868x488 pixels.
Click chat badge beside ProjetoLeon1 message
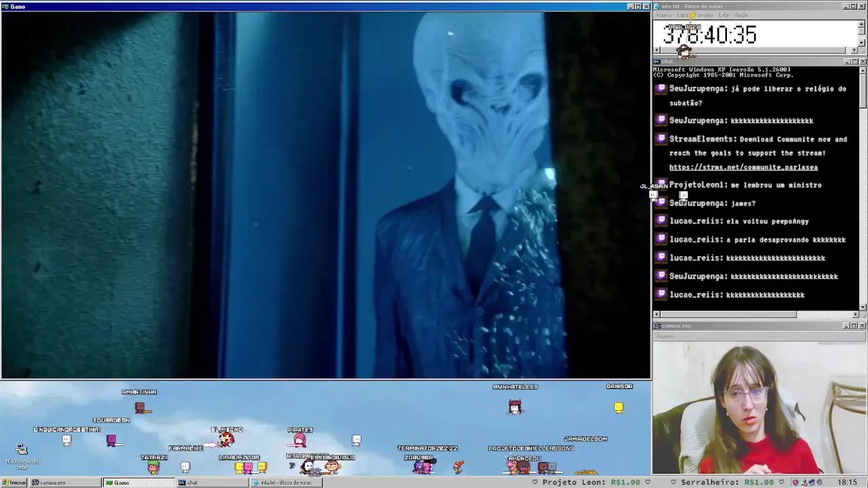662,184
